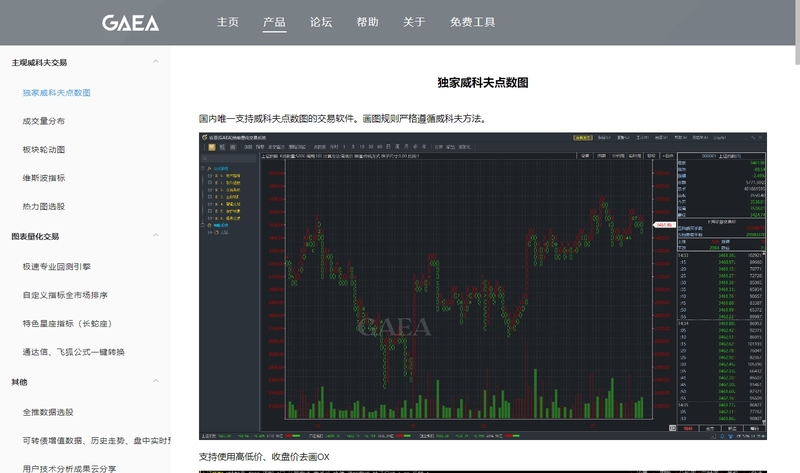Select 板块轮动图 in the sidebar
This screenshot has width=800, height=473.
[44, 150]
